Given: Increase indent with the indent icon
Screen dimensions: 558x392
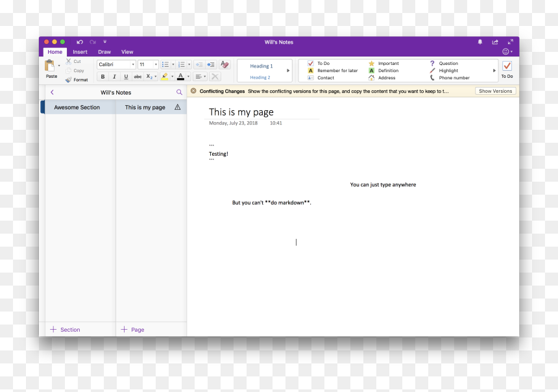Looking at the screenshot, I should [211, 64].
